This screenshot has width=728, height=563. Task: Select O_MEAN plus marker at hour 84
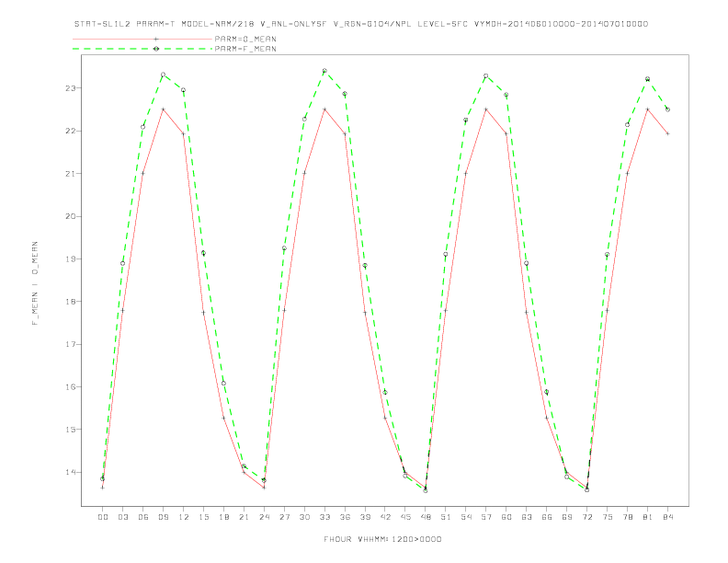pyautogui.click(x=667, y=133)
